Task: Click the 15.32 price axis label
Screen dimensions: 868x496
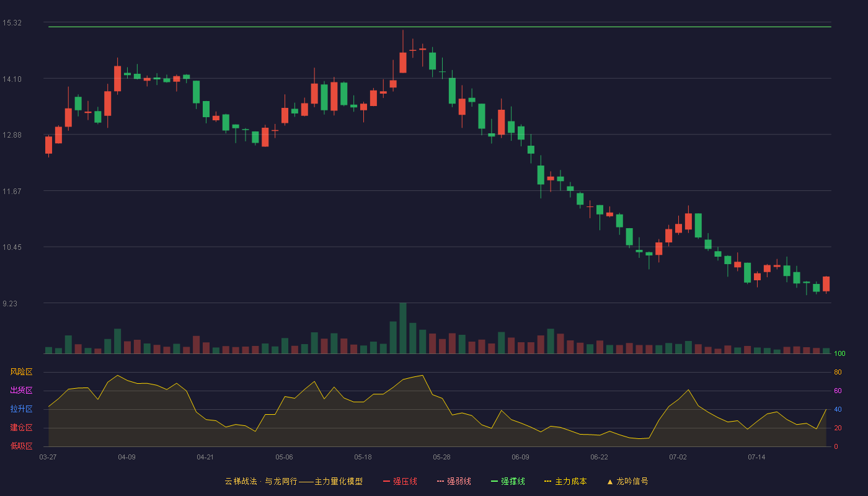Action: 12,23
